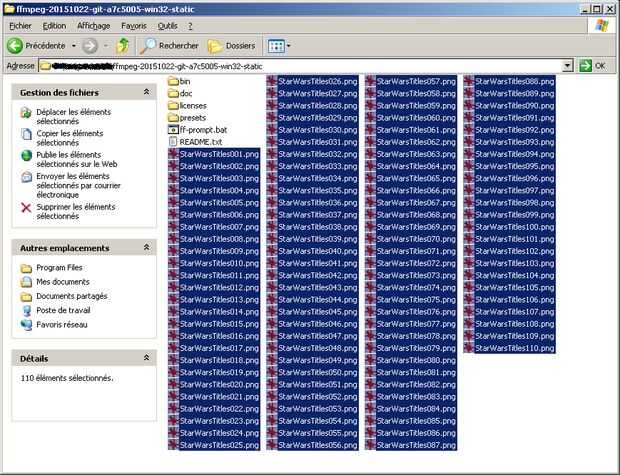
Task: Click the Mes documents folder icon
Action: pos(26,282)
